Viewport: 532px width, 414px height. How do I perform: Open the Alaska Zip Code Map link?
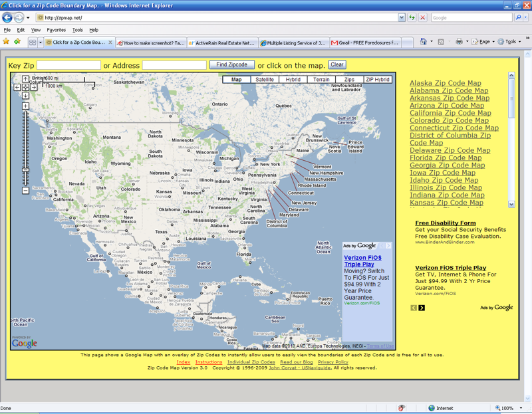coord(446,83)
